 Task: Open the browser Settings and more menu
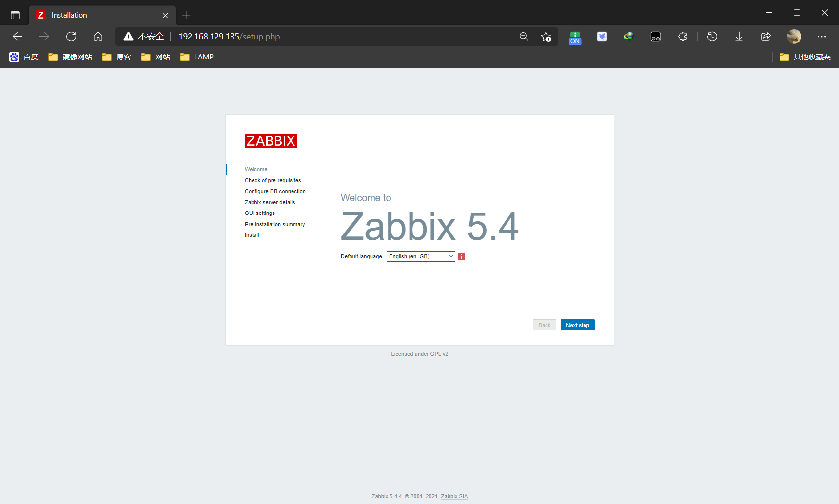[822, 37]
